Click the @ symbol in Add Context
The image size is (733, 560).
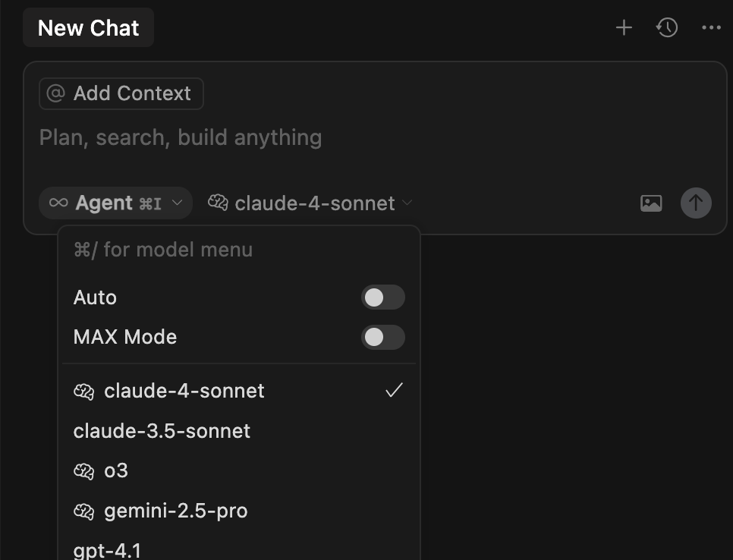(x=55, y=93)
